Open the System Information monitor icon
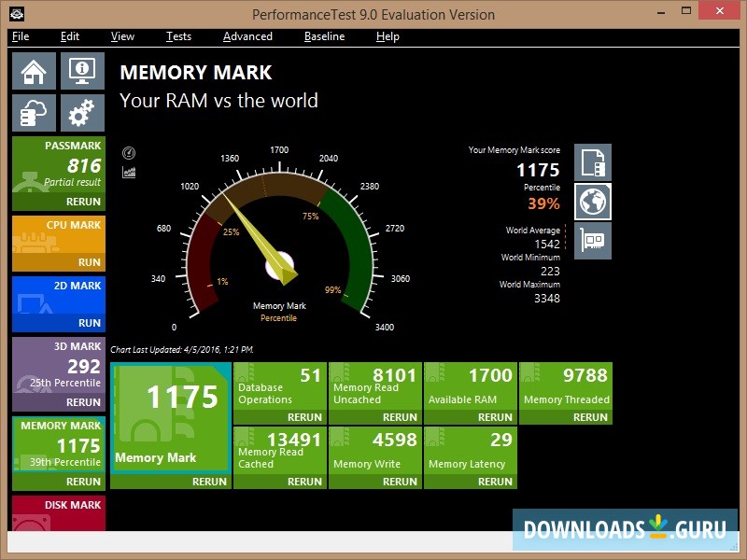Viewport: 747px width, 560px height. [x=82, y=71]
